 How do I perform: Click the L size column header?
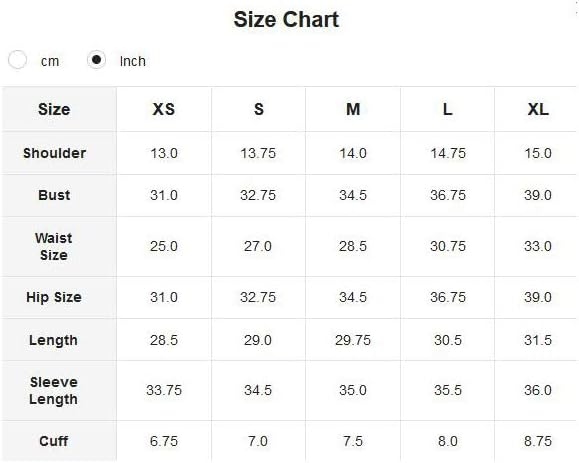click(448, 109)
